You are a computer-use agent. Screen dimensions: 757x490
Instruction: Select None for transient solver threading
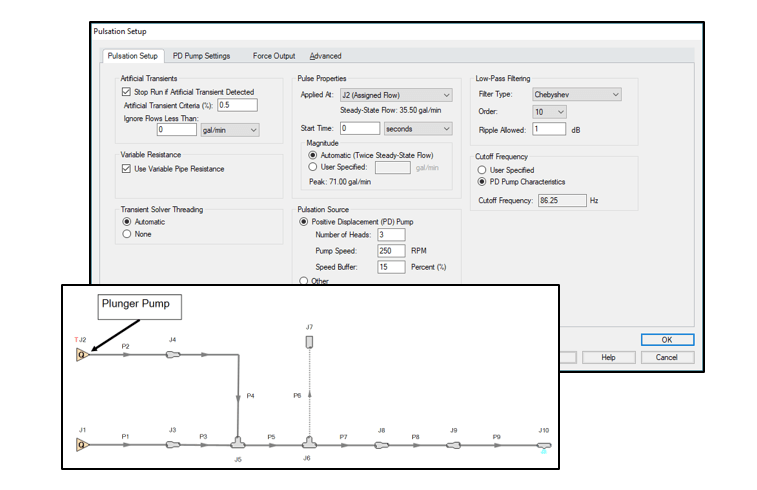[x=127, y=234]
